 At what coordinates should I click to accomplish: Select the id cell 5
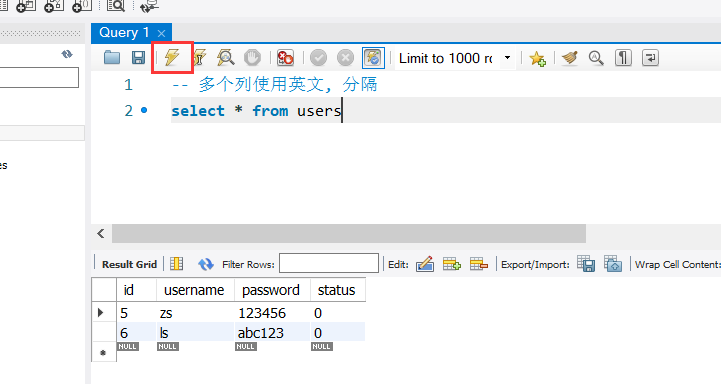[137, 313]
